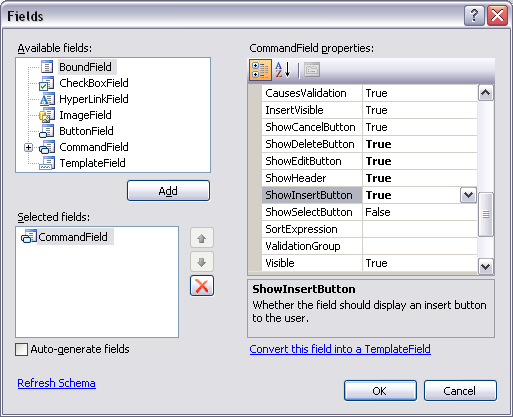Click the property grid vertical scrollbar thumb
Screen dimensions: 513x417
(486, 214)
